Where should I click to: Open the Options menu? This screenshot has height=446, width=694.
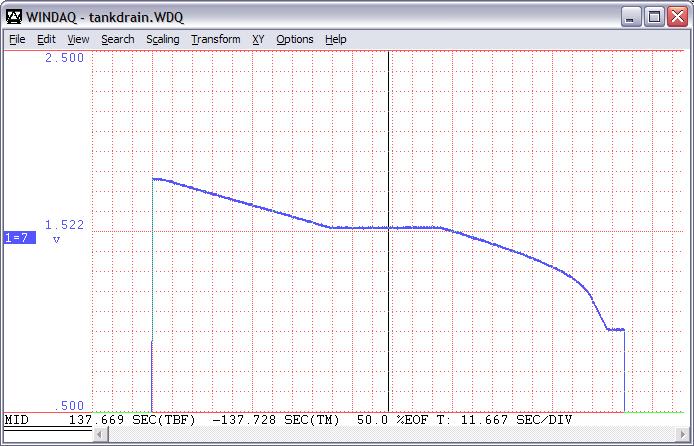click(x=295, y=39)
